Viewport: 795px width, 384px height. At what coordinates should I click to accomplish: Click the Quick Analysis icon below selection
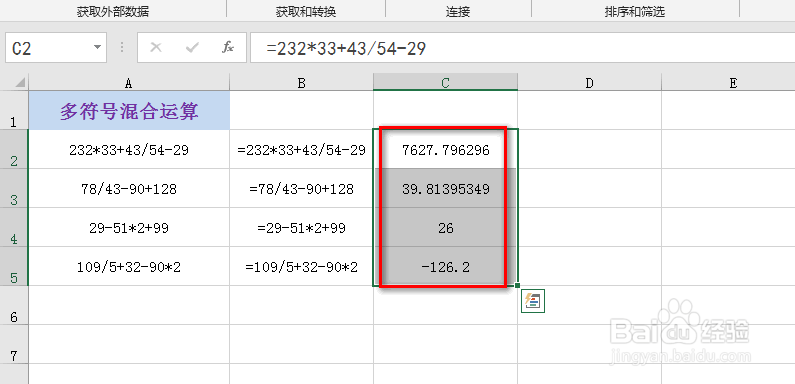click(x=532, y=301)
